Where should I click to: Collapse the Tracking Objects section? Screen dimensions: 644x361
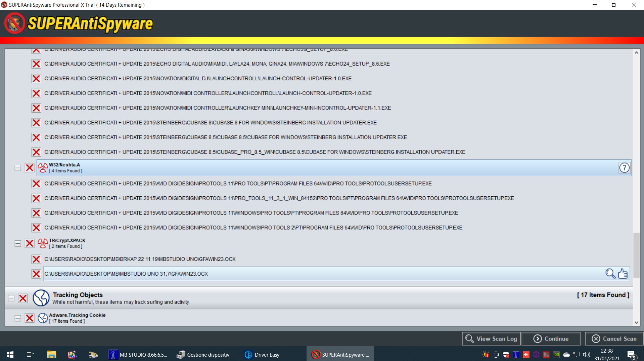point(11,298)
